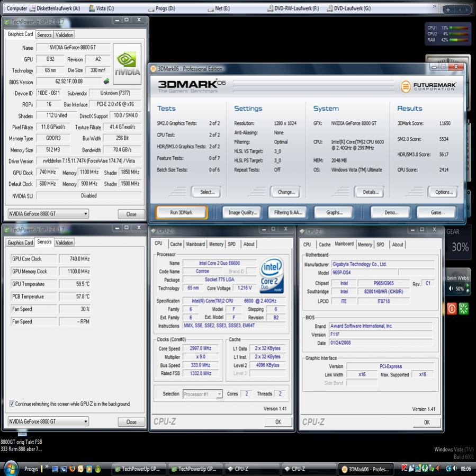
Task: Open the desktop file 8800GT orig Takt FSB
Action: 22,442
